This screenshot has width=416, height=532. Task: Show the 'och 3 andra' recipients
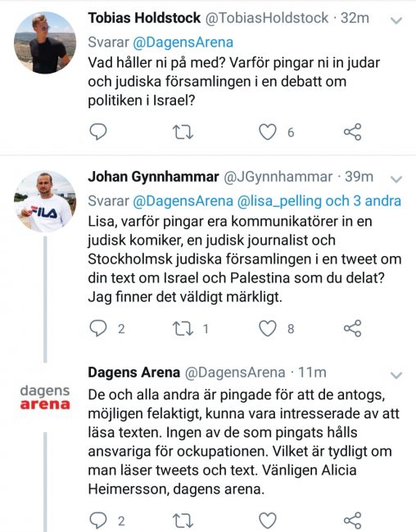pos(364,201)
